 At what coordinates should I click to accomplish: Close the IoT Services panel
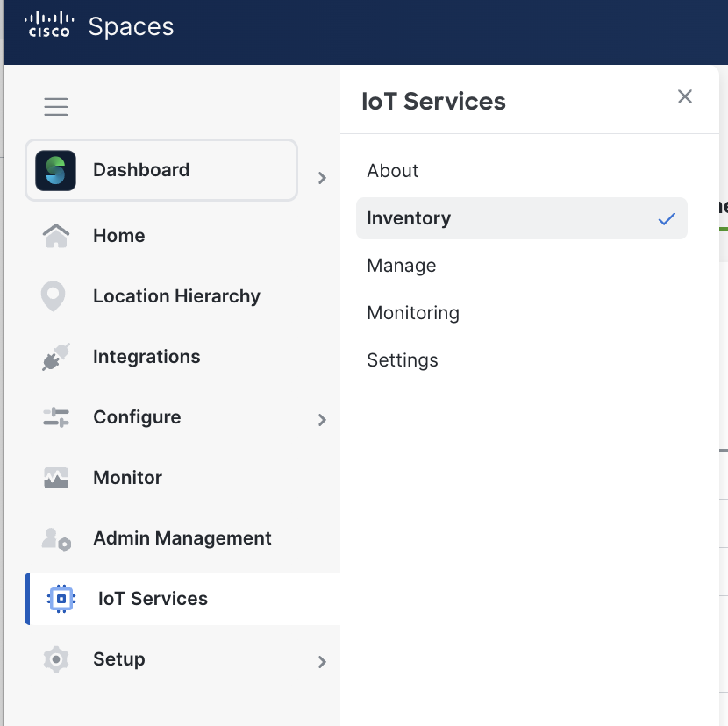[685, 96]
